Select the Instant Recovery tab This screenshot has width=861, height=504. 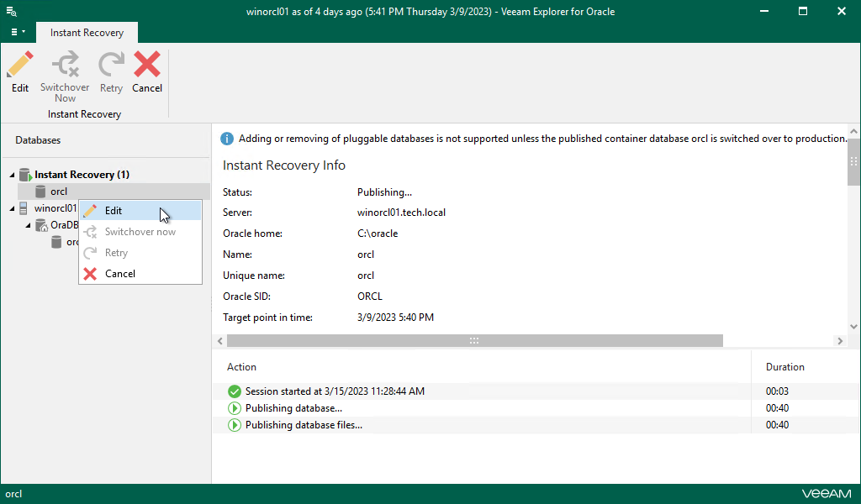pyautogui.click(x=87, y=33)
